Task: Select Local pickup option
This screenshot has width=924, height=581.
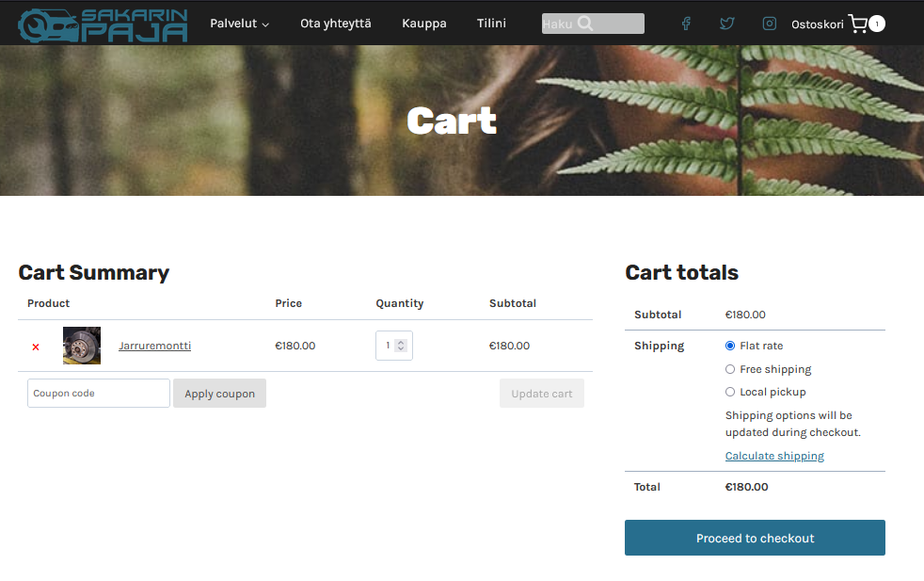Action: 730,392
